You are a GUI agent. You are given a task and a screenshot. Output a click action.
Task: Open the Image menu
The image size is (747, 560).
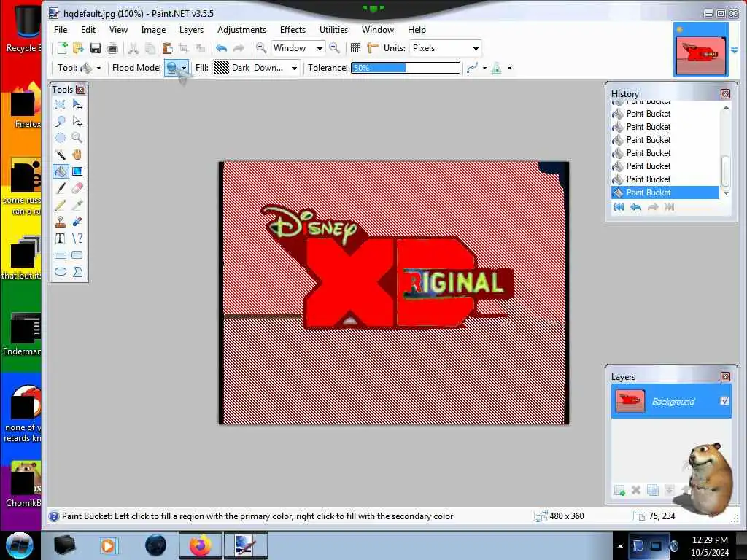pyautogui.click(x=153, y=29)
